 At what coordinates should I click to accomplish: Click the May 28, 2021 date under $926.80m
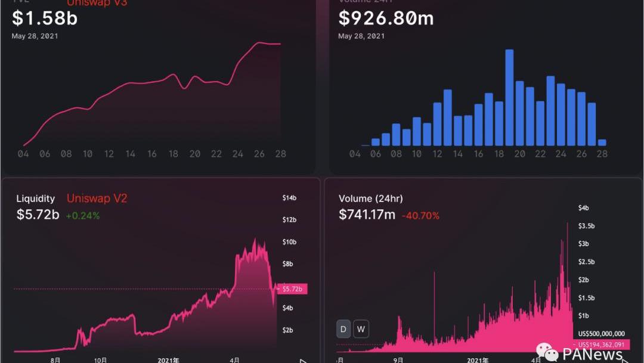[x=361, y=36]
